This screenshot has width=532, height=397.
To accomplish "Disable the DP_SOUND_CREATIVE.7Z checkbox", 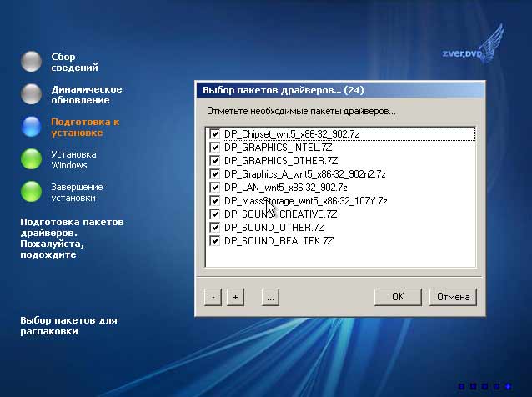I will tap(215, 214).
